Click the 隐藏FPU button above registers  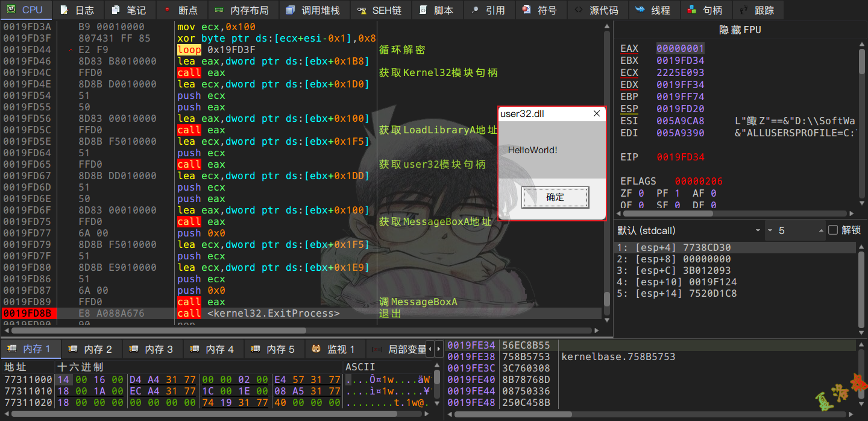tap(740, 30)
